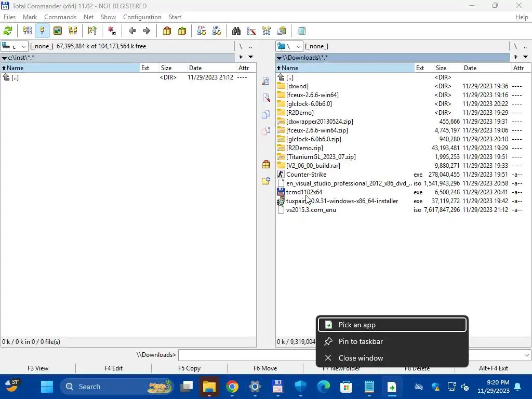Switch to brief file names view

coord(28,31)
